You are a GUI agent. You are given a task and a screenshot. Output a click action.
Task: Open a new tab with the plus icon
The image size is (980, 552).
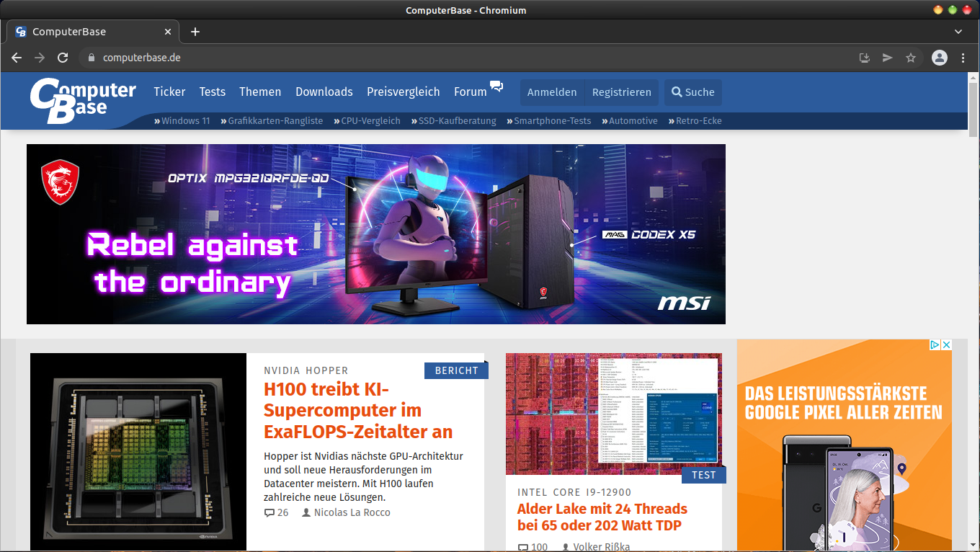click(195, 32)
